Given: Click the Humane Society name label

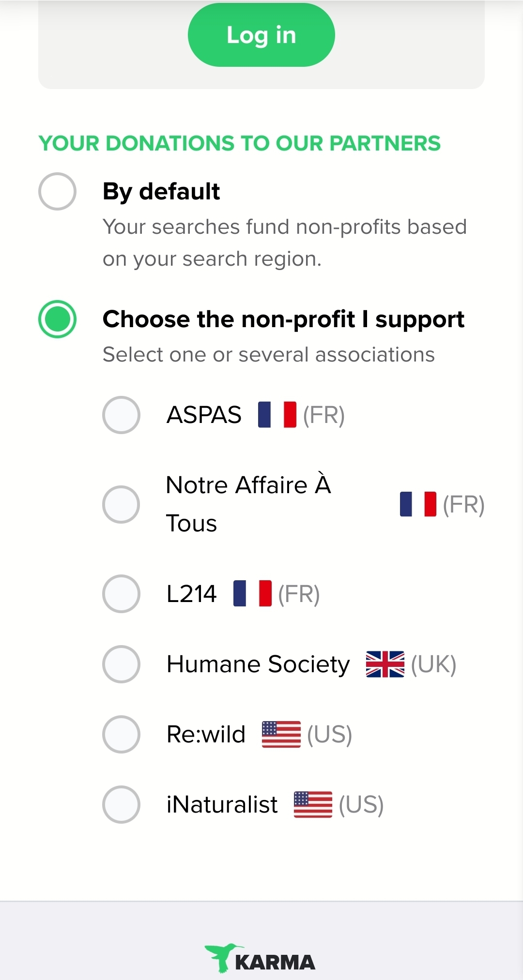Looking at the screenshot, I should [258, 664].
